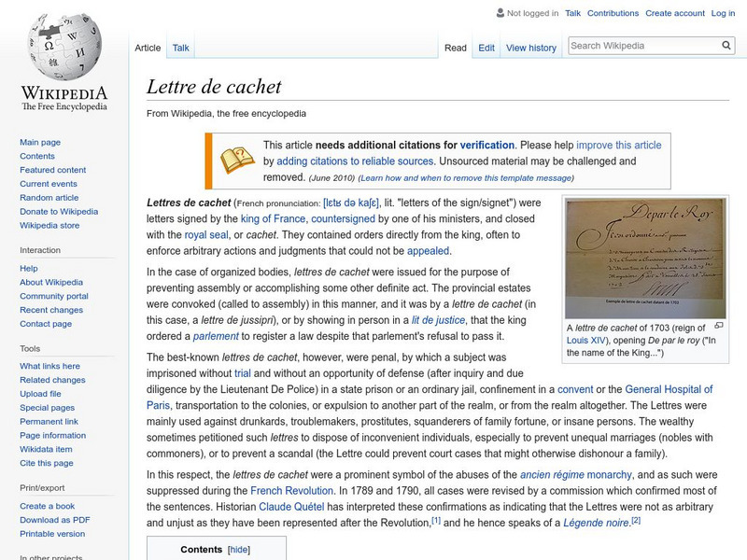Viewport: 747px width, 560px height.
Task: Open the View history tab
Action: [530, 48]
